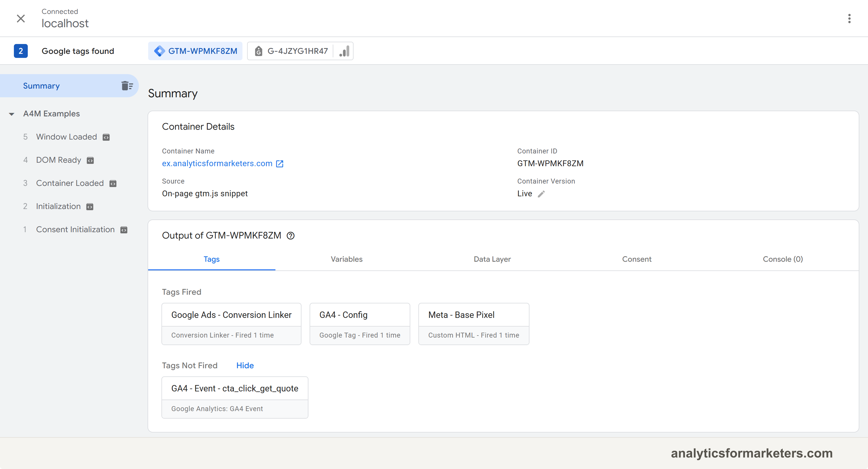The height and width of the screenshot is (469, 868).
Task: Click the 'Container Details' heading
Action: coord(198,127)
